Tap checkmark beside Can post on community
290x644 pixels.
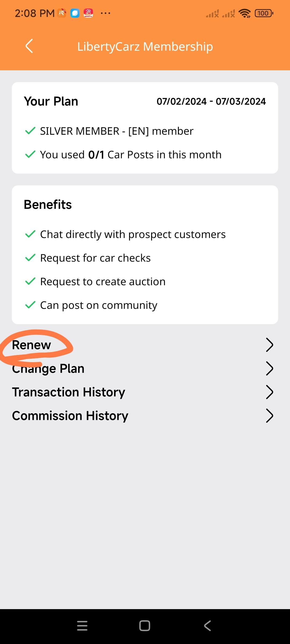tap(30, 305)
